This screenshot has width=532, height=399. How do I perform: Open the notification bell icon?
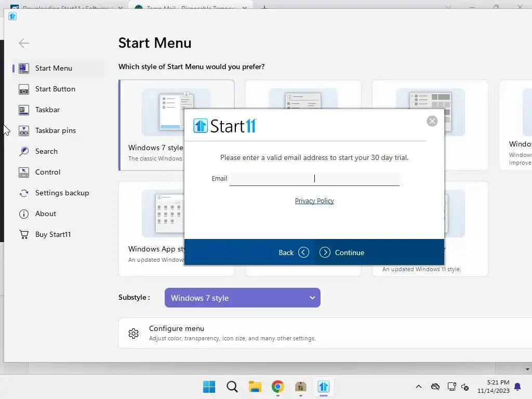pyautogui.click(x=518, y=387)
